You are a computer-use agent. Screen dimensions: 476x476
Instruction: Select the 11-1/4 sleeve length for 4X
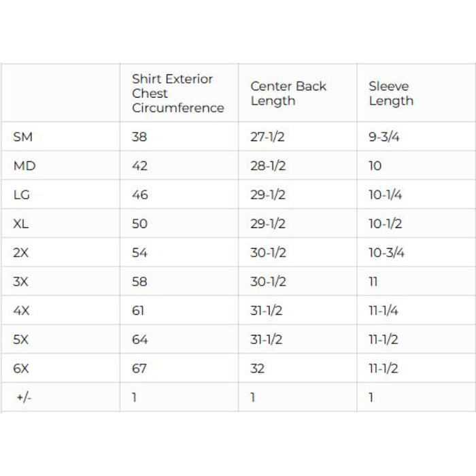click(x=384, y=311)
